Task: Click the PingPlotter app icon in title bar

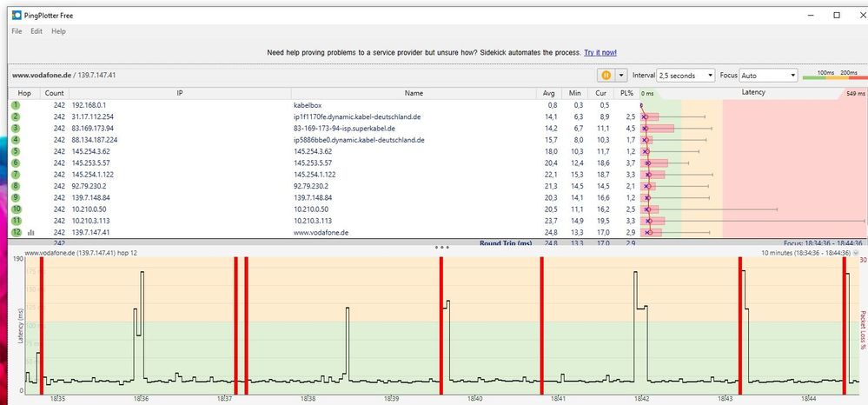Action: [17, 16]
